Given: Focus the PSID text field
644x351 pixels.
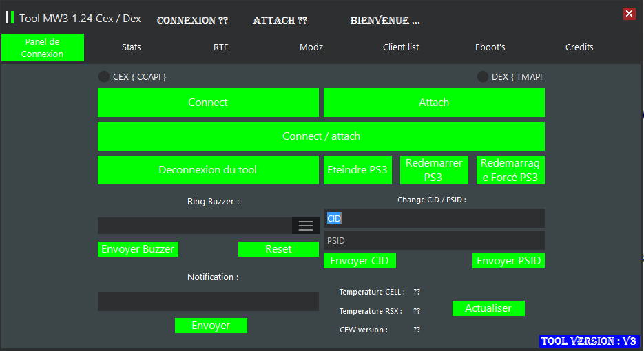Looking at the screenshot, I should pos(434,240).
